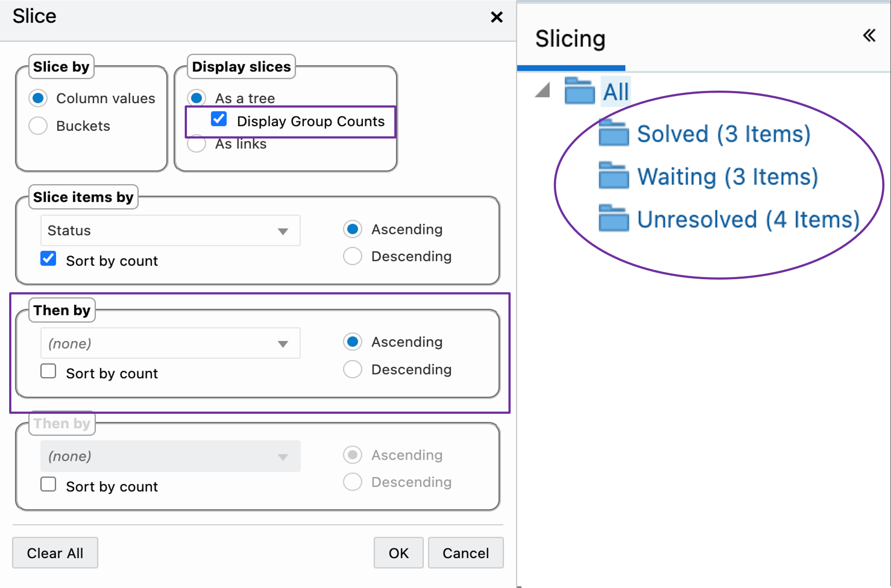Image resolution: width=891 pixels, height=588 pixels.
Task: Uncheck Sort by count under Slice items by
Action: click(48, 259)
